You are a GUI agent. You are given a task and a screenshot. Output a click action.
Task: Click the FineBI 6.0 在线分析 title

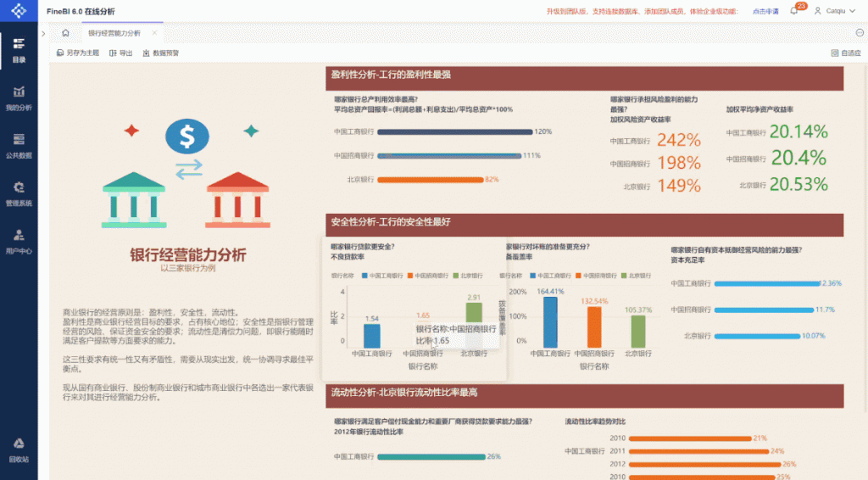pyautogui.click(x=81, y=11)
